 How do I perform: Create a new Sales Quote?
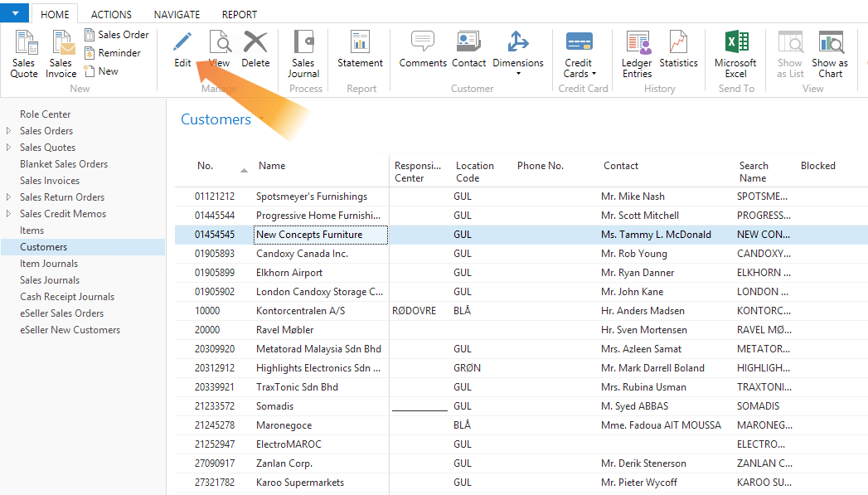(24, 54)
